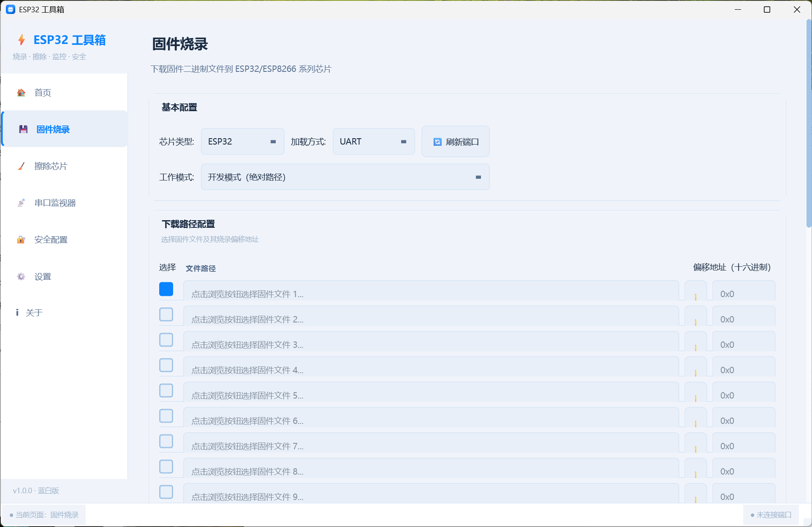The width and height of the screenshot is (812, 527).
Task: Open the 加载方式 UART dropdown
Action: 374,142
